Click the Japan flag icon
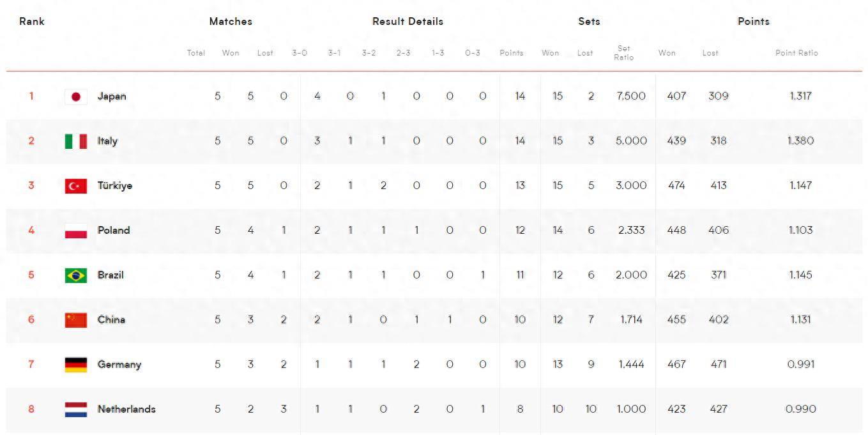Screen dimensions: 868x435 (x=76, y=96)
